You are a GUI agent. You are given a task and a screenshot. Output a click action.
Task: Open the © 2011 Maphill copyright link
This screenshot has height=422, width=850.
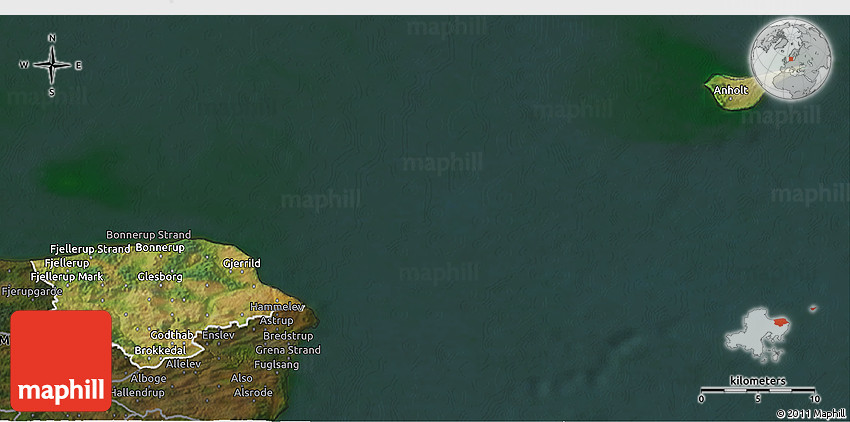pos(811,413)
